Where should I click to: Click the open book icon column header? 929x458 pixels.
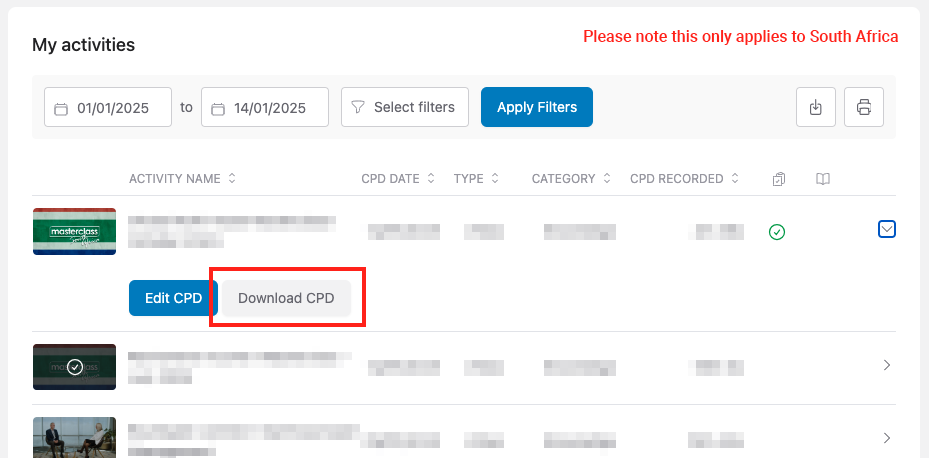click(822, 179)
